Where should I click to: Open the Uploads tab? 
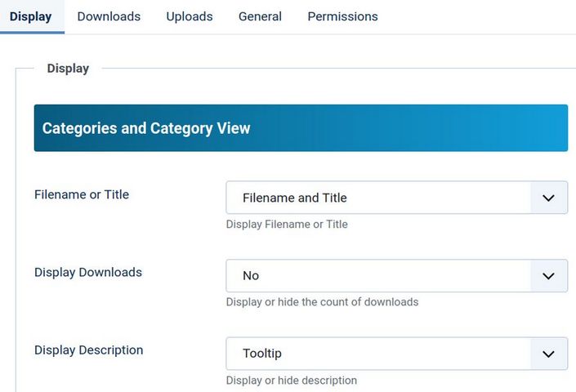click(x=190, y=16)
